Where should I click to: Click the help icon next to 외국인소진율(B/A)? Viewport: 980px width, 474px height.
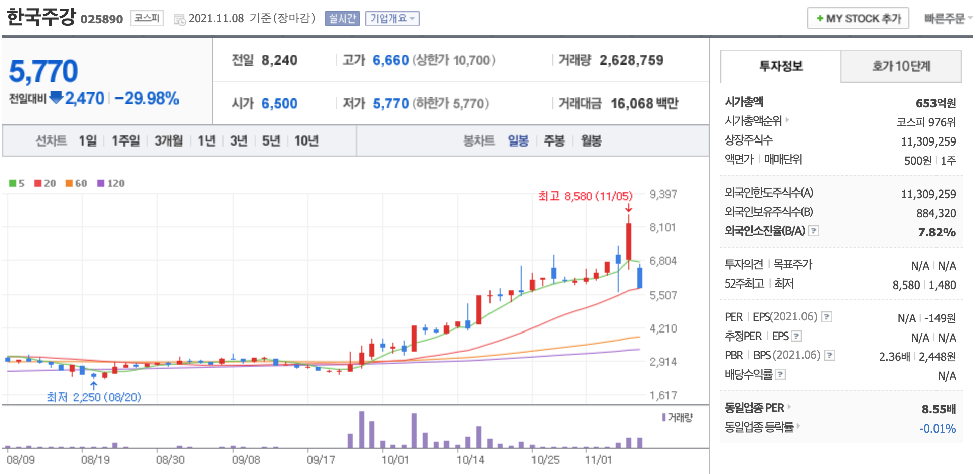coord(814,231)
